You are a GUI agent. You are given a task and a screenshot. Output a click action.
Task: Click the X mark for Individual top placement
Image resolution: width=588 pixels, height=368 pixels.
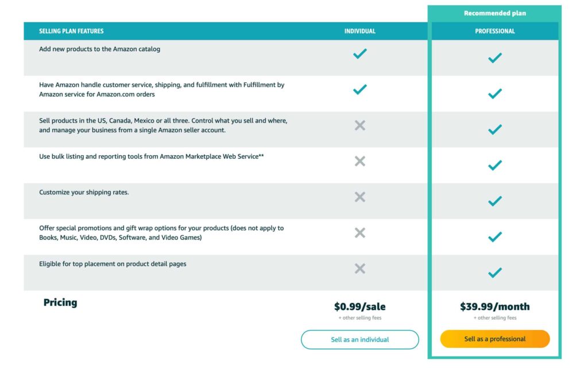tap(359, 268)
